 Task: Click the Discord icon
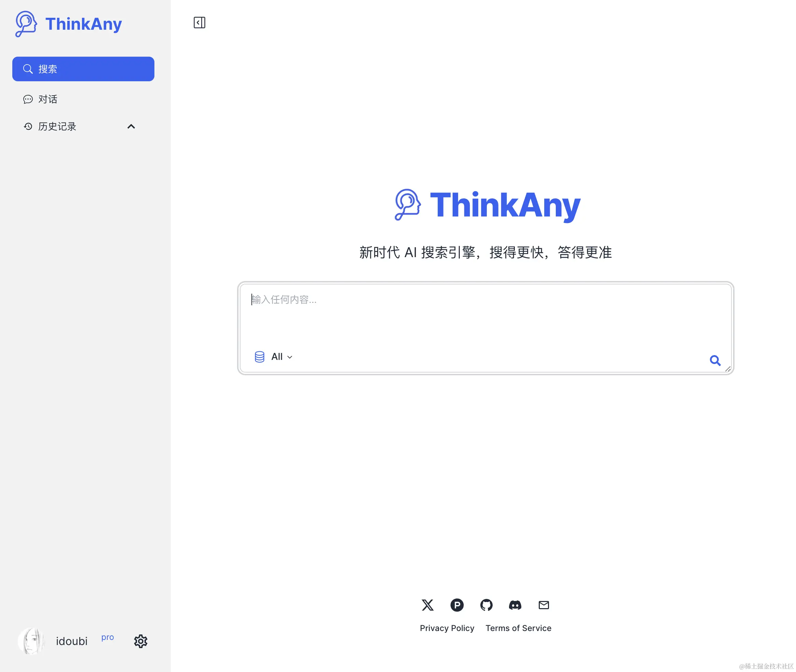pyautogui.click(x=515, y=605)
